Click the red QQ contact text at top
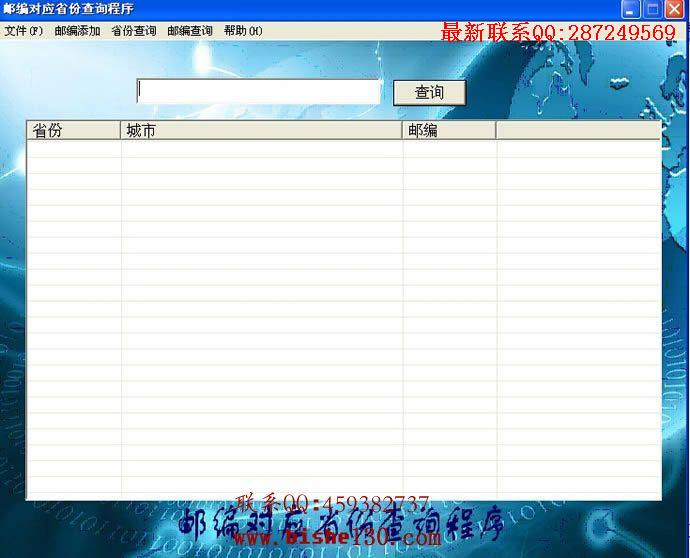Screen dimensions: 690x558 point(558,33)
